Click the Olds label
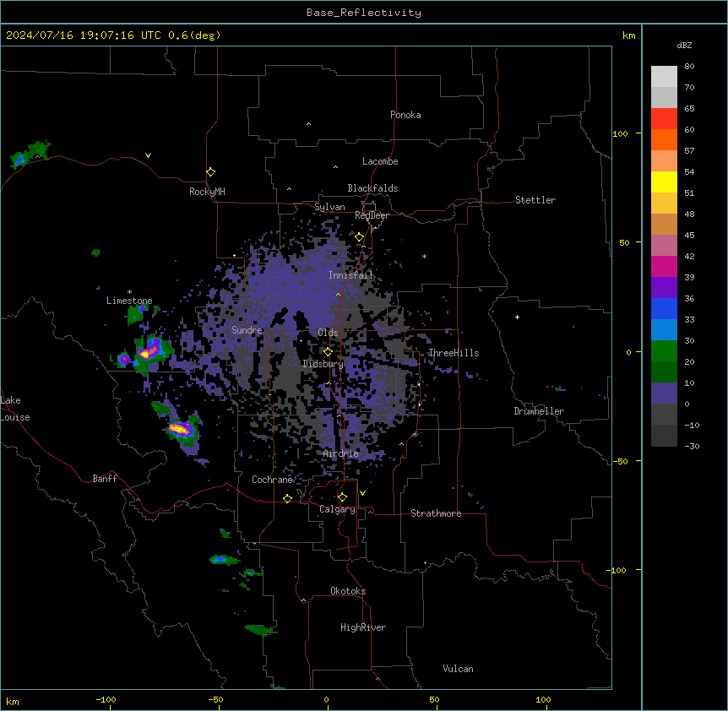The height and width of the screenshot is (711, 728). pyautogui.click(x=328, y=333)
